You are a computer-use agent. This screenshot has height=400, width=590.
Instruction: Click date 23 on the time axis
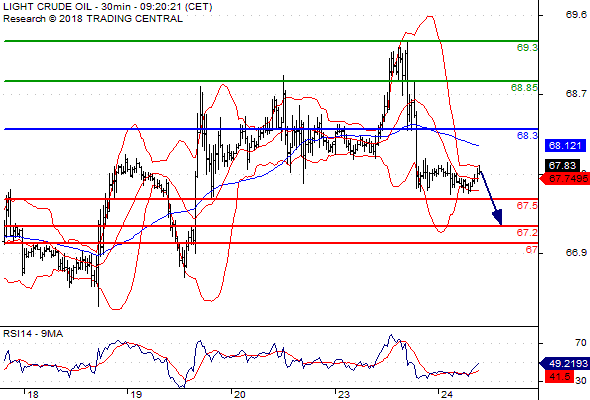tap(343, 395)
